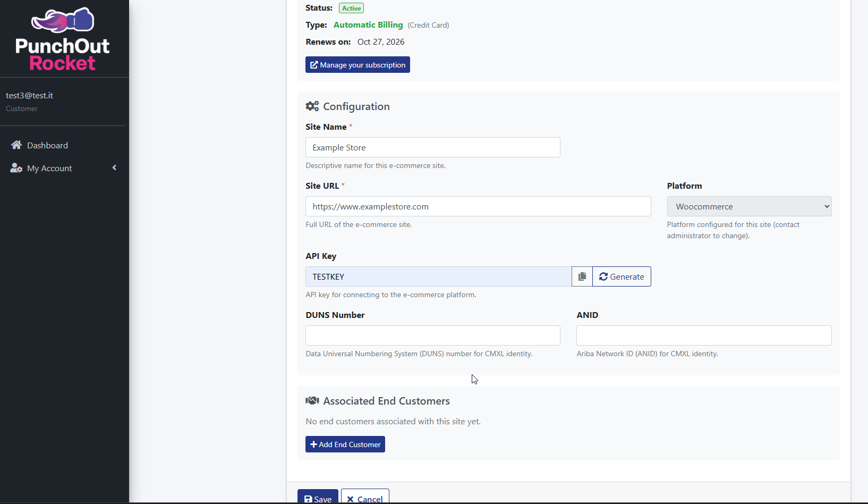This screenshot has width=868, height=504.
Task: Collapse the My Account sidebar section
Action: point(114,167)
